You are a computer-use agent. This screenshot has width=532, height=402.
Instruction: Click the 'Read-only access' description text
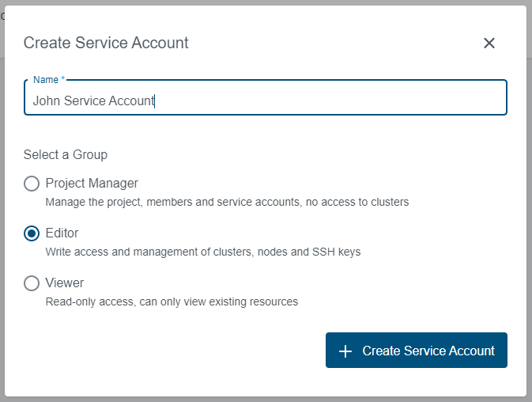click(x=172, y=301)
